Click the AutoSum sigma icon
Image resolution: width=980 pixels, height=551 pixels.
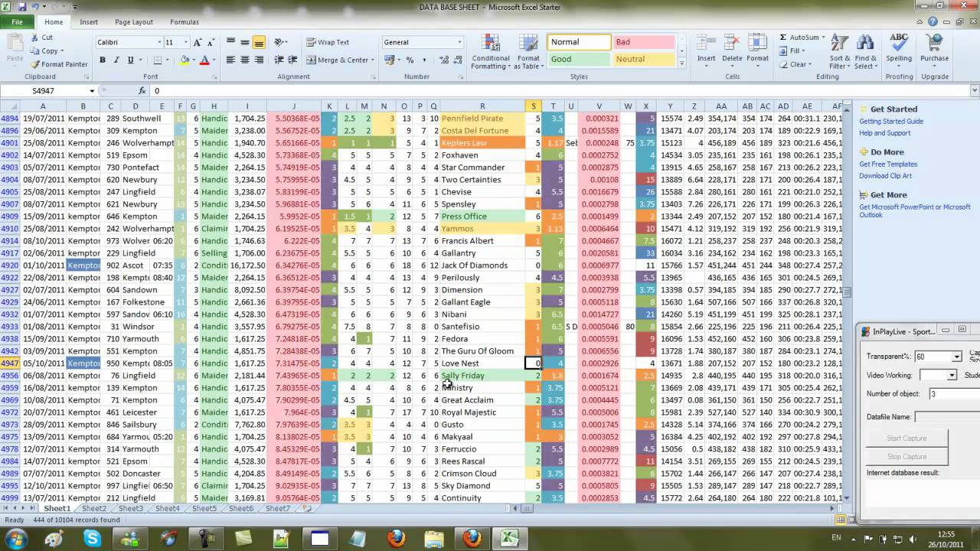[783, 37]
